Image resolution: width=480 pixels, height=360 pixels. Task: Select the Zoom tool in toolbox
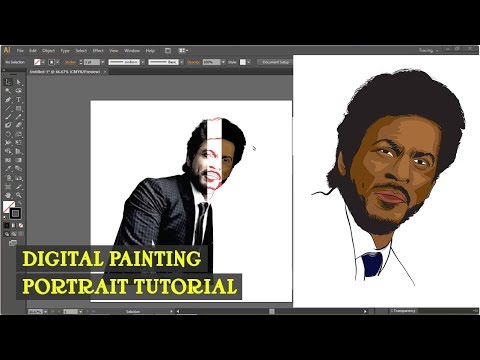(x=19, y=195)
